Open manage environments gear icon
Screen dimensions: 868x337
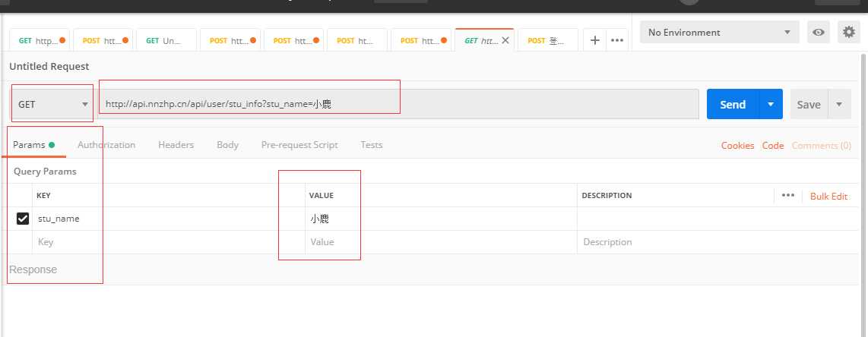(x=849, y=32)
